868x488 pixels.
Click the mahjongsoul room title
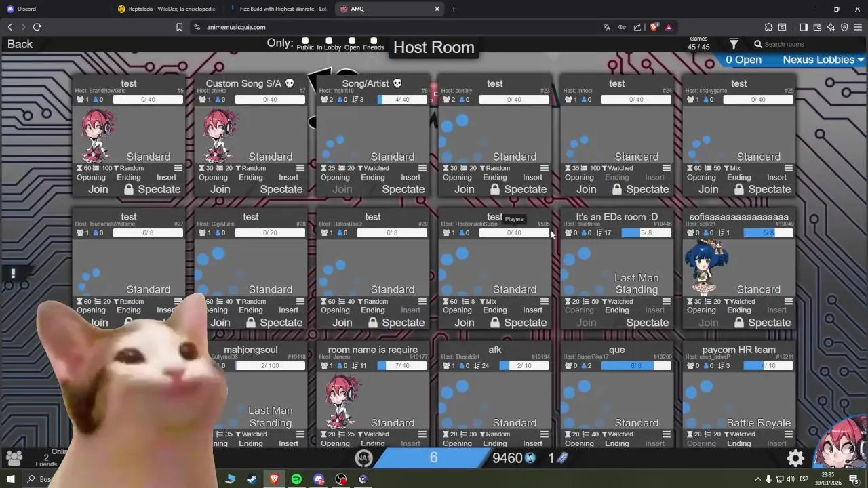point(250,350)
